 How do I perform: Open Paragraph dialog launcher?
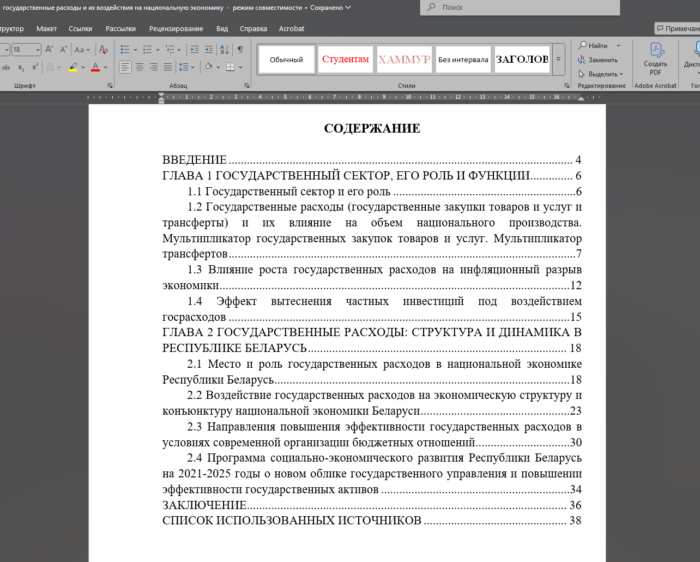246,85
